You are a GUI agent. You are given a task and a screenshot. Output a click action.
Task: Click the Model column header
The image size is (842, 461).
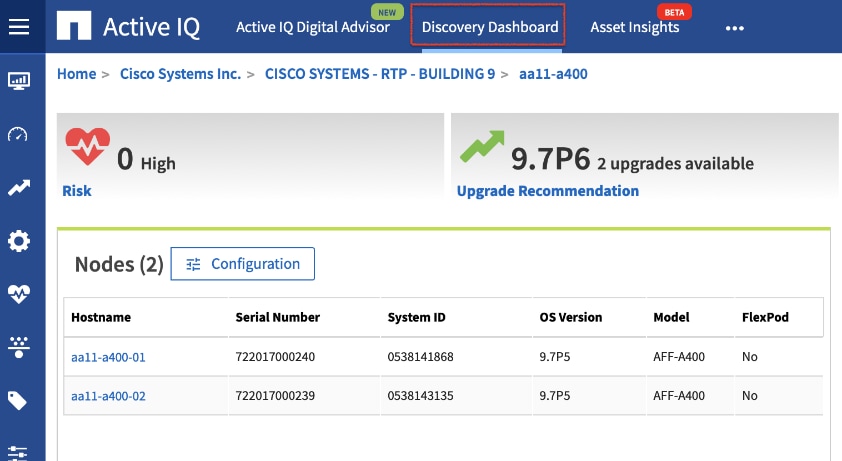point(671,317)
